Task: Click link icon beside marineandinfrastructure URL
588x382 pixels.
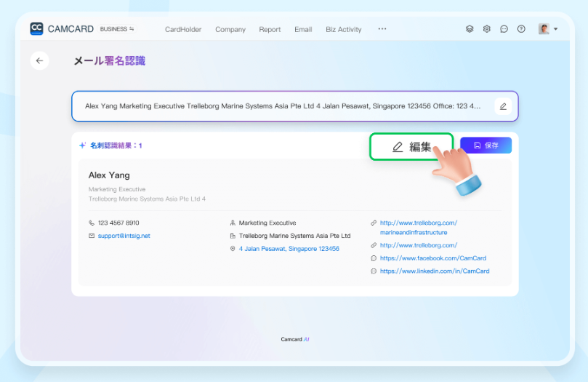Action: tap(374, 223)
